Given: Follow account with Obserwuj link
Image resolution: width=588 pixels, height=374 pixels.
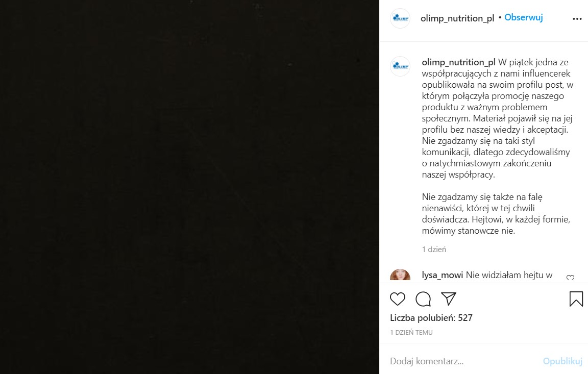Looking at the screenshot, I should (x=524, y=17).
